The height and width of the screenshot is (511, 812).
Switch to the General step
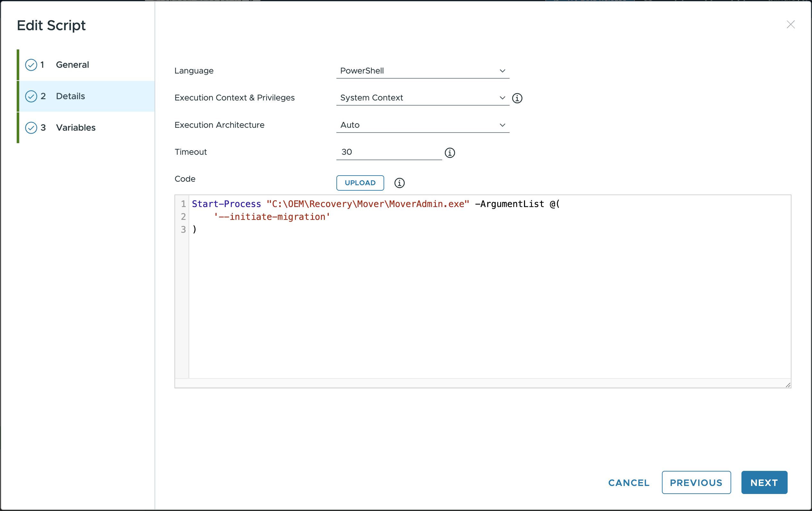click(x=72, y=65)
